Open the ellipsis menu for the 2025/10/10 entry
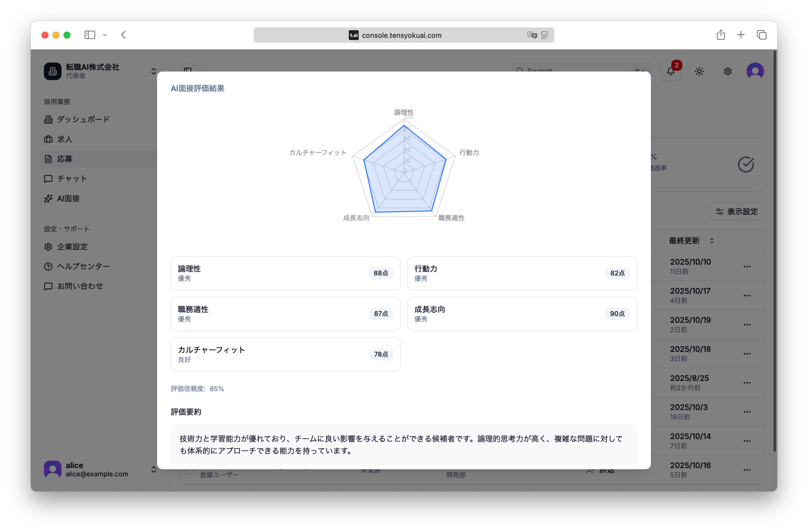Screen dimensions: 808x532 (x=747, y=266)
